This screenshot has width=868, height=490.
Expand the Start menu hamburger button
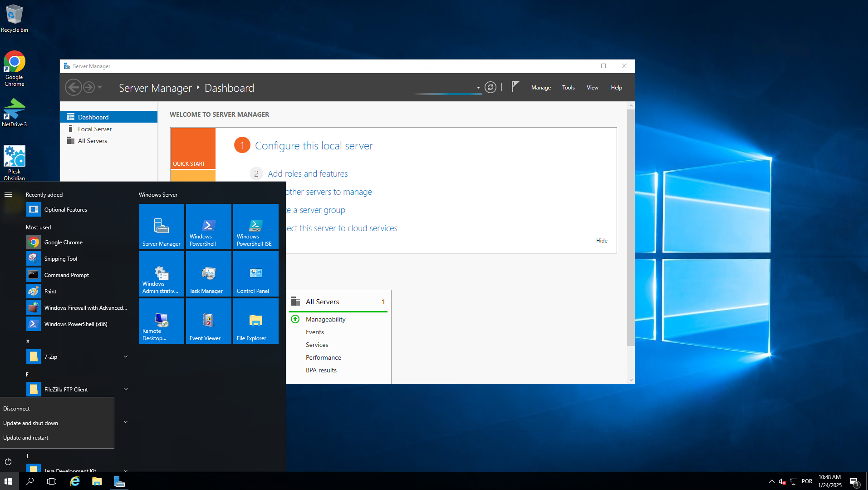click(8, 194)
